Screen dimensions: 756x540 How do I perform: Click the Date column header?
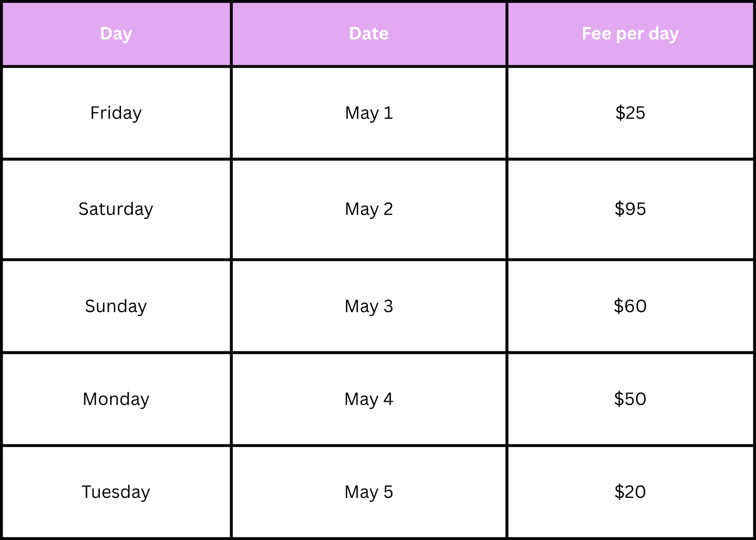(369, 34)
